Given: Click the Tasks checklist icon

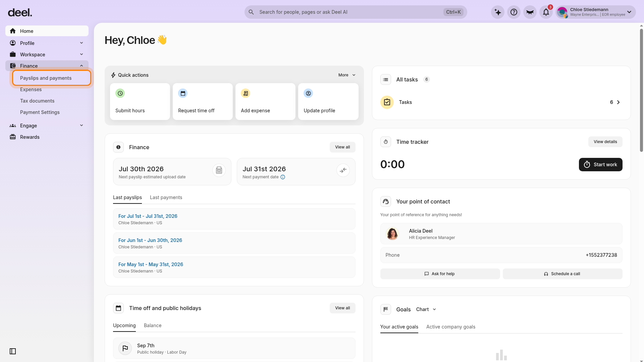Looking at the screenshot, I should point(387,102).
